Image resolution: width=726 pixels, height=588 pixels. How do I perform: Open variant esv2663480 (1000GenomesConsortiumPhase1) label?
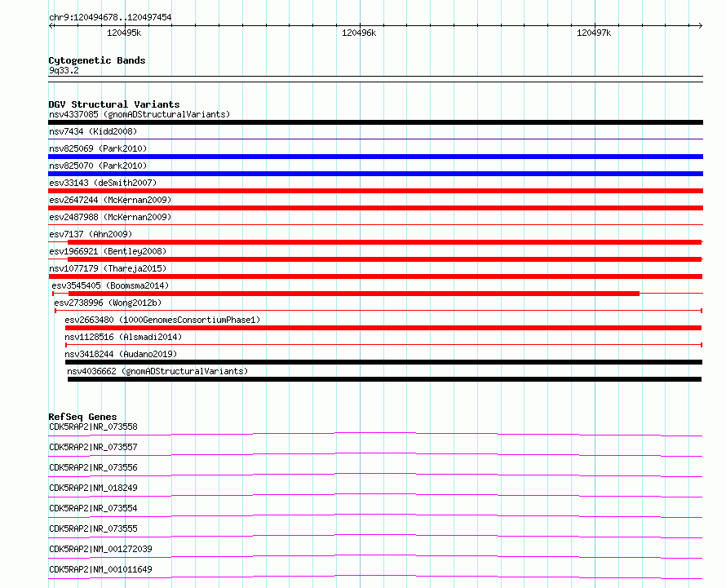(x=162, y=320)
